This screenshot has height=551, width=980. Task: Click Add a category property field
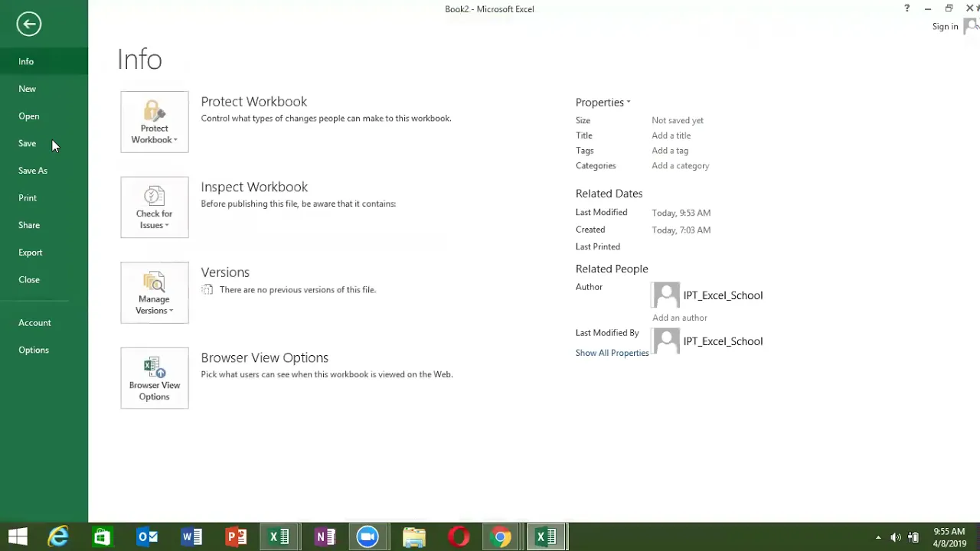[x=681, y=165]
